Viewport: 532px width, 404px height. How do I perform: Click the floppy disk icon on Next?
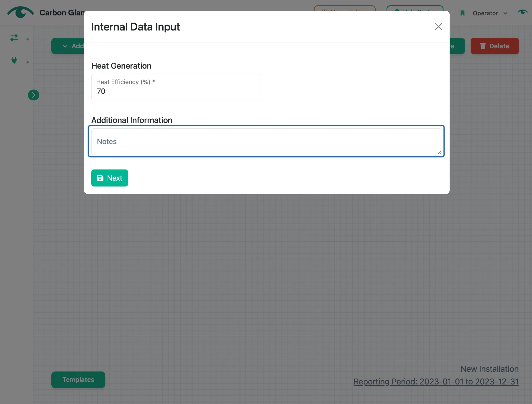tap(100, 178)
